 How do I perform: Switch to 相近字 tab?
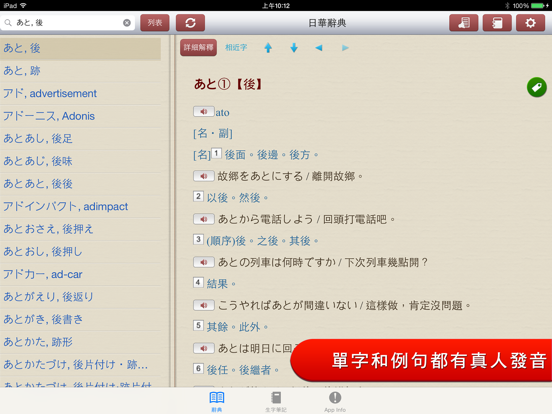click(236, 48)
